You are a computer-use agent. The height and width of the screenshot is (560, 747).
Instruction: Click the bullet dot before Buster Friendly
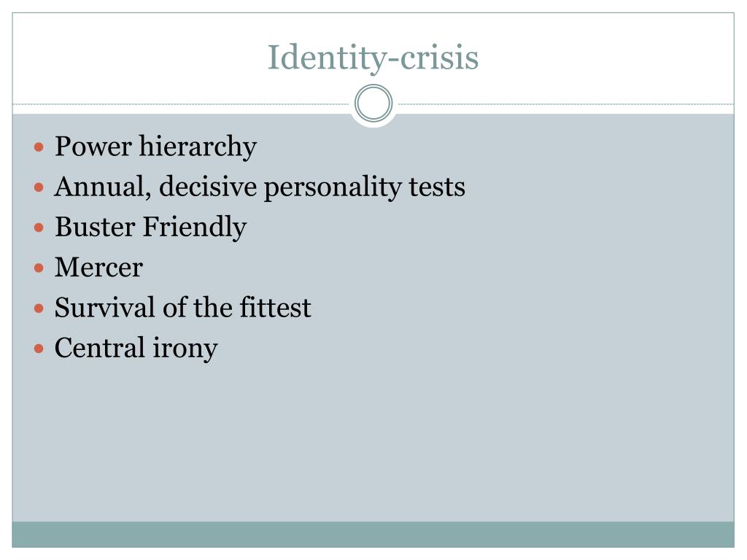click(x=39, y=227)
